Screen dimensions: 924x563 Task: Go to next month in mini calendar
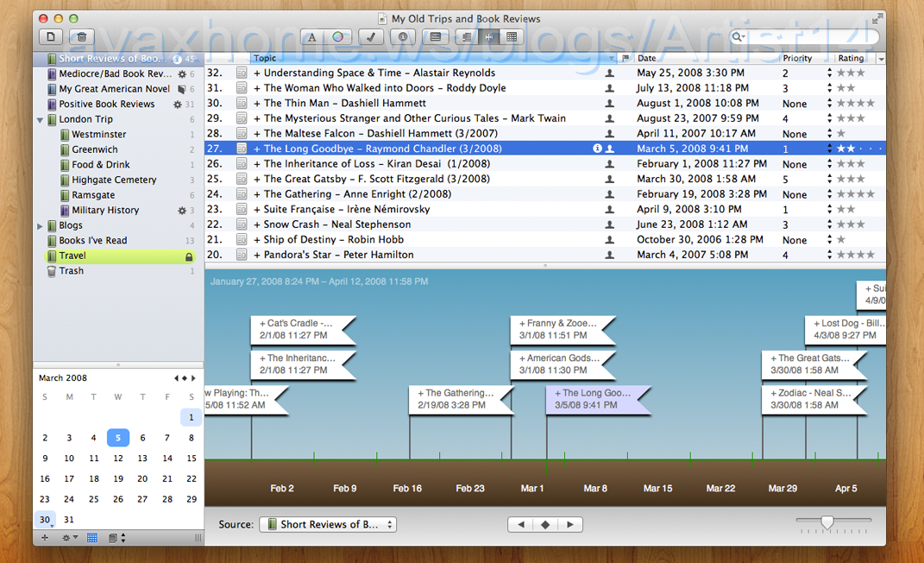193,378
